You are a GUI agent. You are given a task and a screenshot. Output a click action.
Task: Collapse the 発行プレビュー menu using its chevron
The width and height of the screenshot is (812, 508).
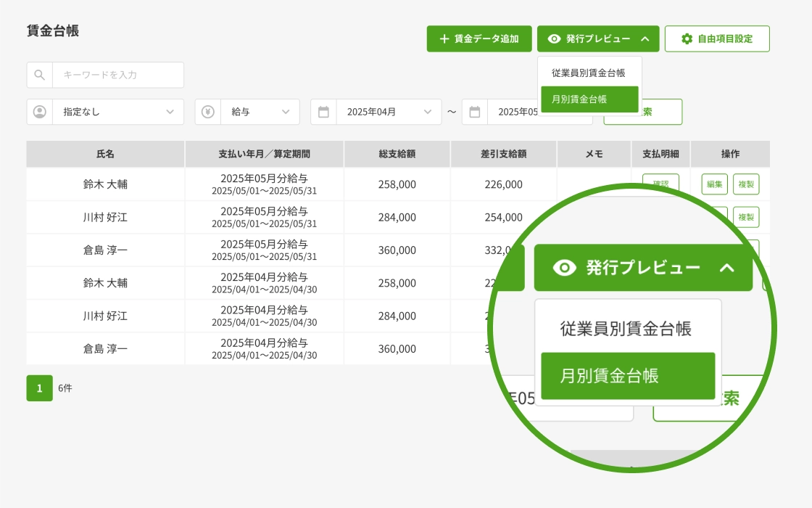click(645, 39)
